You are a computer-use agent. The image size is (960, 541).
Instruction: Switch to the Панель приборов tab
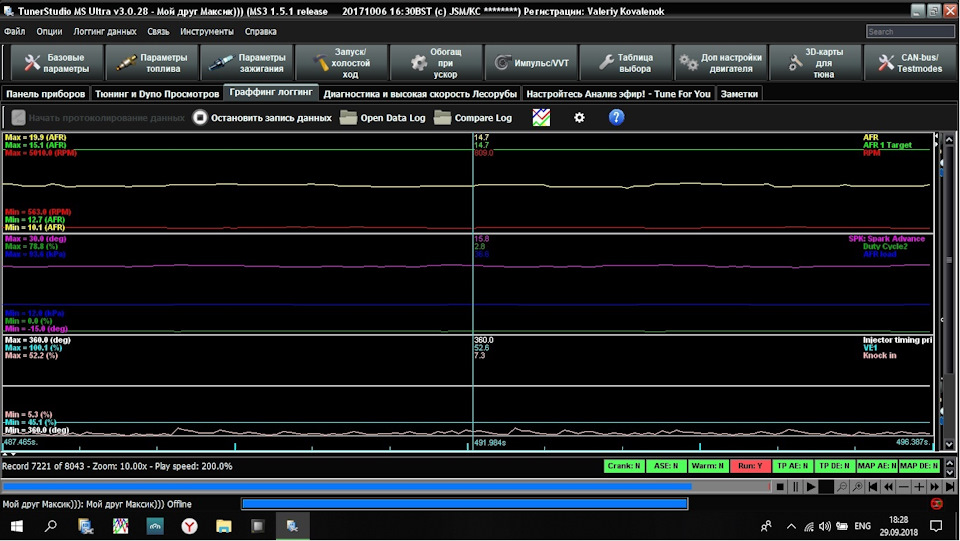click(45, 93)
